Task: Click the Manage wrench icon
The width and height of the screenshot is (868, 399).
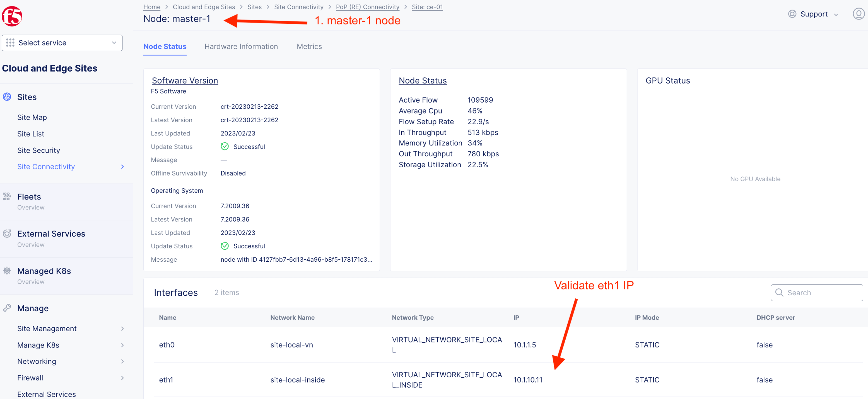Action: (x=7, y=308)
